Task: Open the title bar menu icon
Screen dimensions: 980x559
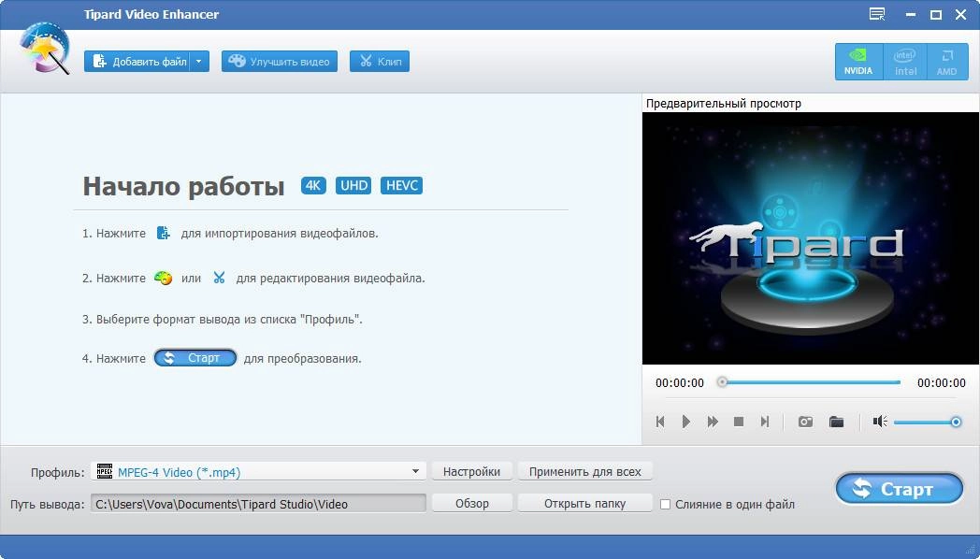Action: click(x=877, y=14)
